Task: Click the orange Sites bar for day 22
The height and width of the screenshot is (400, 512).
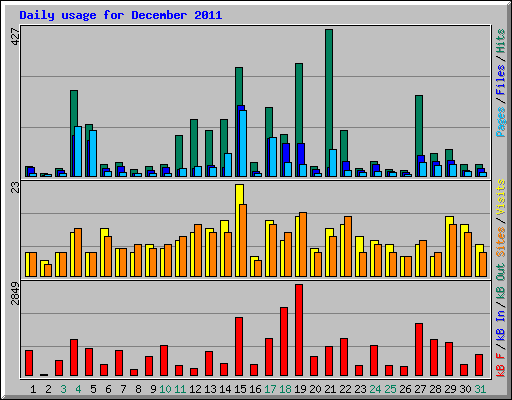Action: 348,246
